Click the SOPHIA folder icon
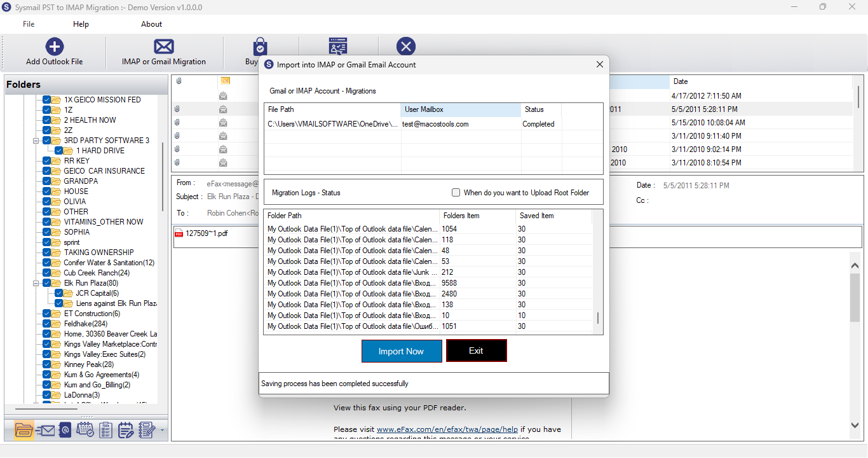Viewport: 868px width, 458px height. [57, 232]
